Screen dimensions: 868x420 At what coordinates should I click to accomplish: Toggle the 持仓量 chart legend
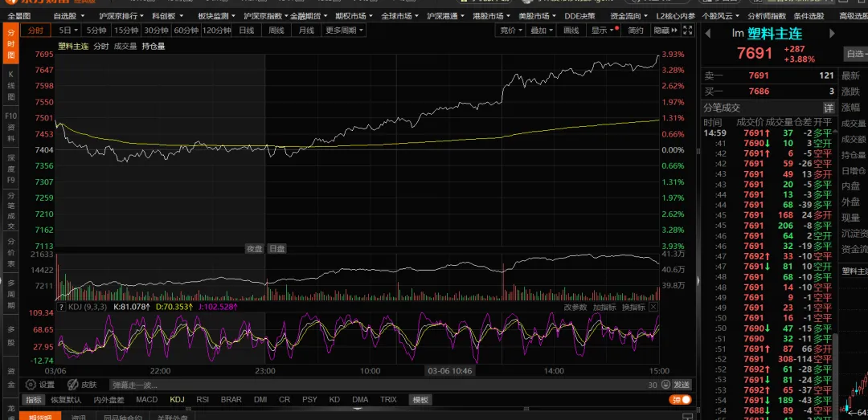click(x=154, y=47)
